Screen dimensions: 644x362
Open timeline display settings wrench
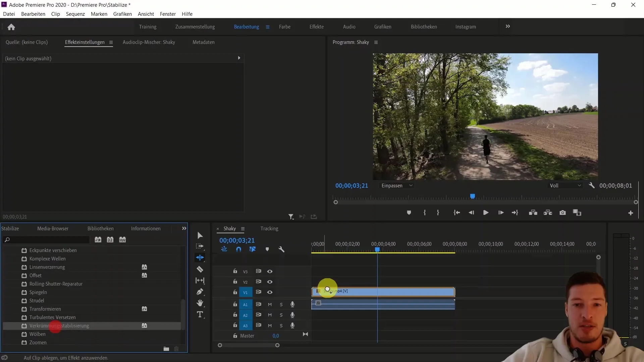(281, 249)
